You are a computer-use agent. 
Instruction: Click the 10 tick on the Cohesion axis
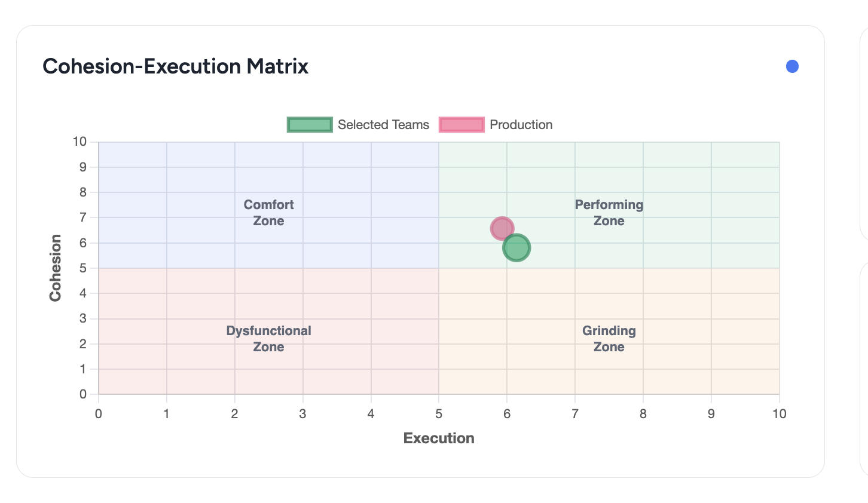pos(80,142)
